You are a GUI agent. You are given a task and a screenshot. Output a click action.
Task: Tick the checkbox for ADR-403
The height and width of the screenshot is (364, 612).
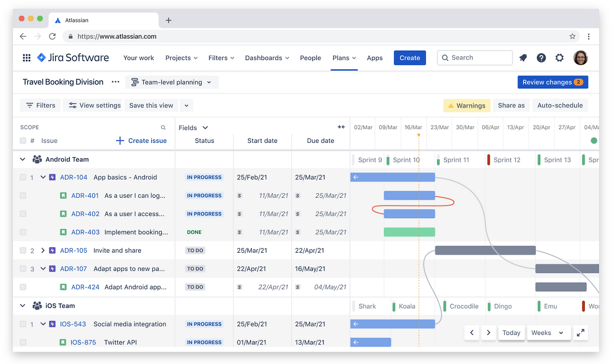[x=23, y=232]
